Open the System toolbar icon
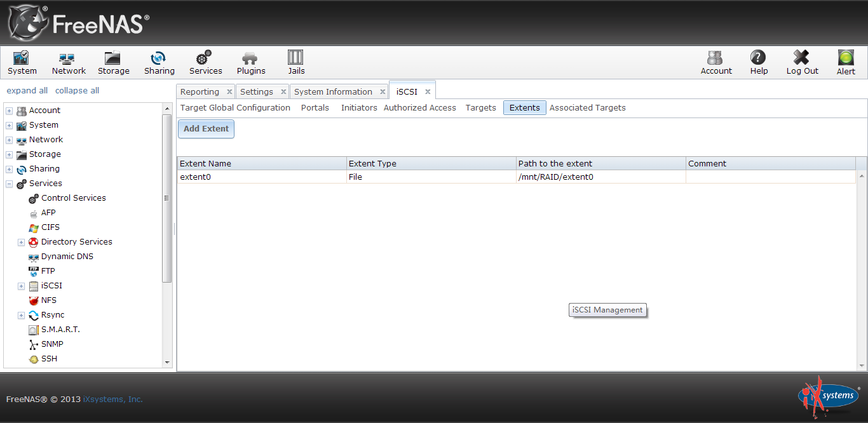The height and width of the screenshot is (423, 868). pyautogui.click(x=22, y=63)
